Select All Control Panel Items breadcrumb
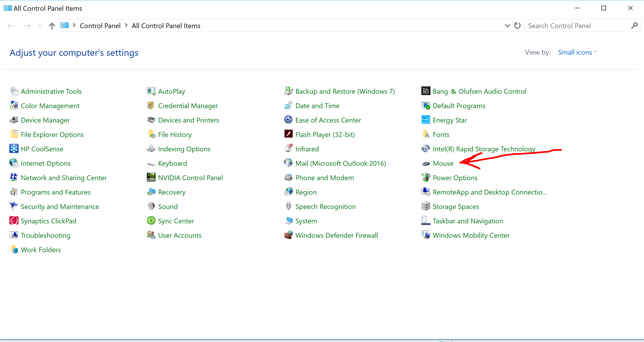 click(x=166, y=26)
